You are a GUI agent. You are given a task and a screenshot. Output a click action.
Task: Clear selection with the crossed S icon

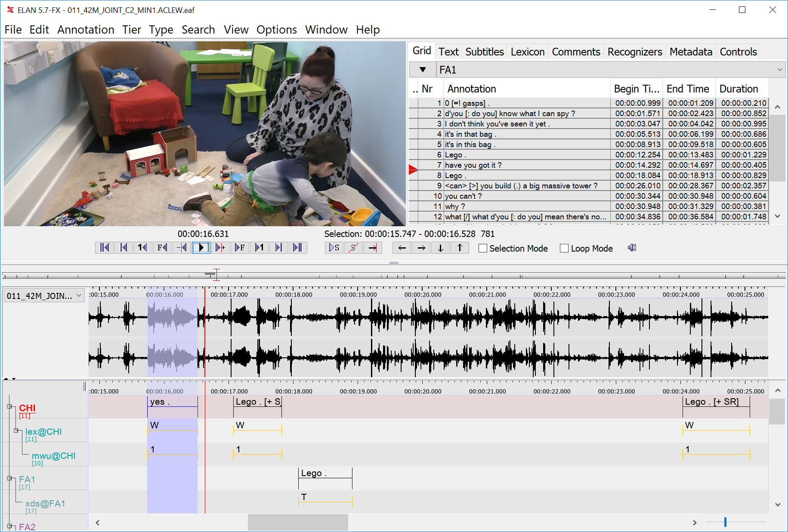coord(353,248)
